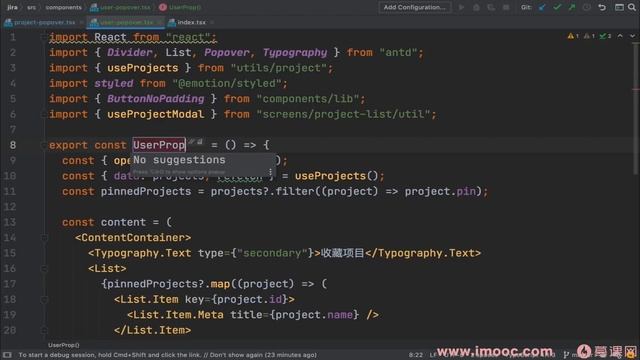Collapse List fold marker at line 16
Screen dimensions: 640x360
pos(44,269)
